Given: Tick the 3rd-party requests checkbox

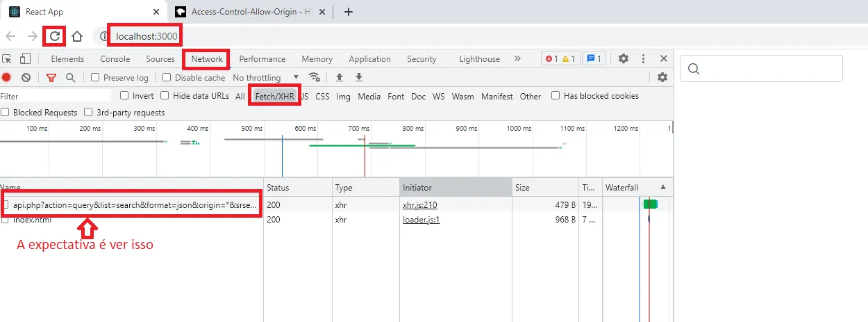Looking at the screenshot, I should click(88, 112).
